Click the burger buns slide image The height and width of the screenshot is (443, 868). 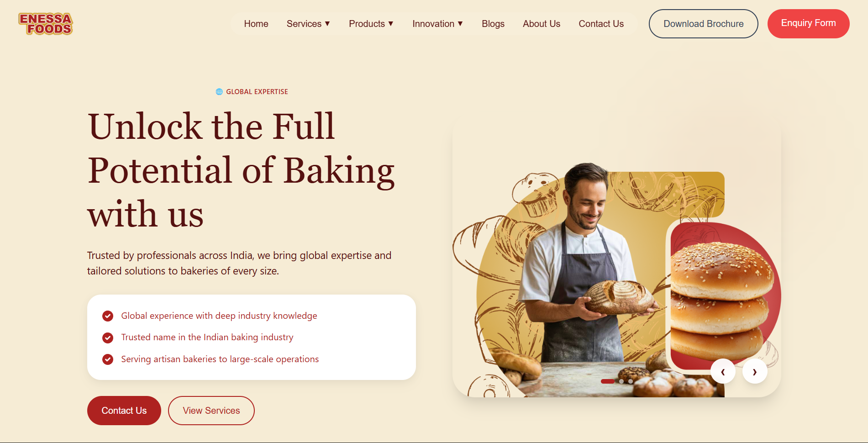coord(724,297)
